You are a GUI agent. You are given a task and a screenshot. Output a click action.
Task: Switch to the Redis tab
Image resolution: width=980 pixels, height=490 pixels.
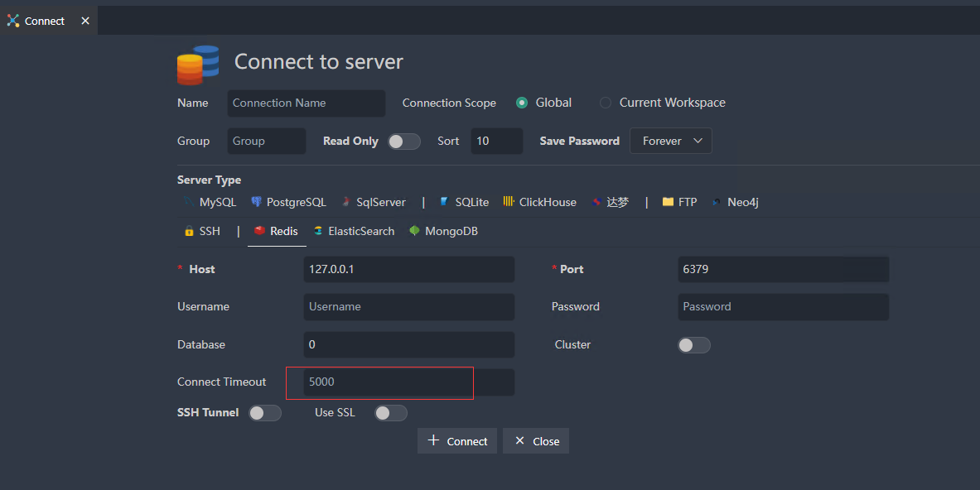[276, 231]
